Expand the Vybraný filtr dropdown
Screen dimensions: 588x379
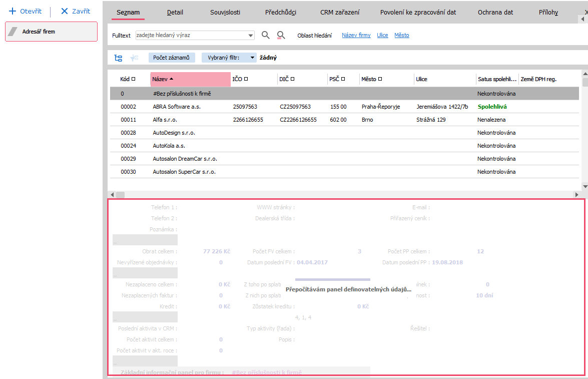(x=253, y=58)
